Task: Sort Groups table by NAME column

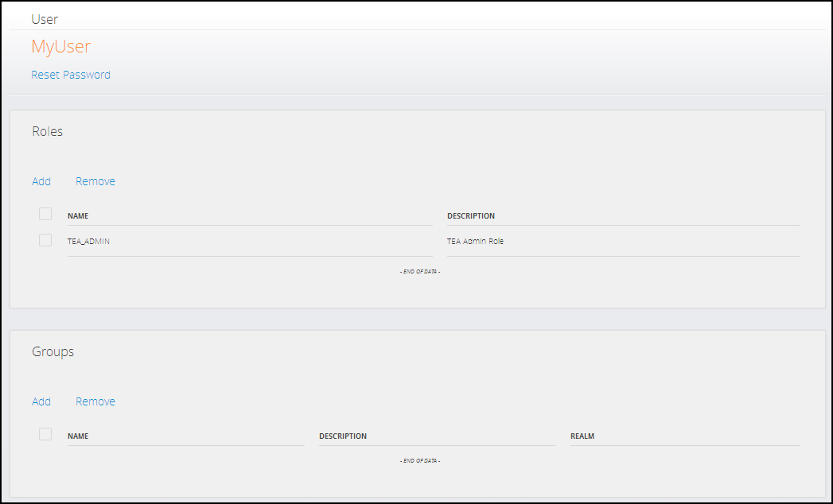Action: 78,436
